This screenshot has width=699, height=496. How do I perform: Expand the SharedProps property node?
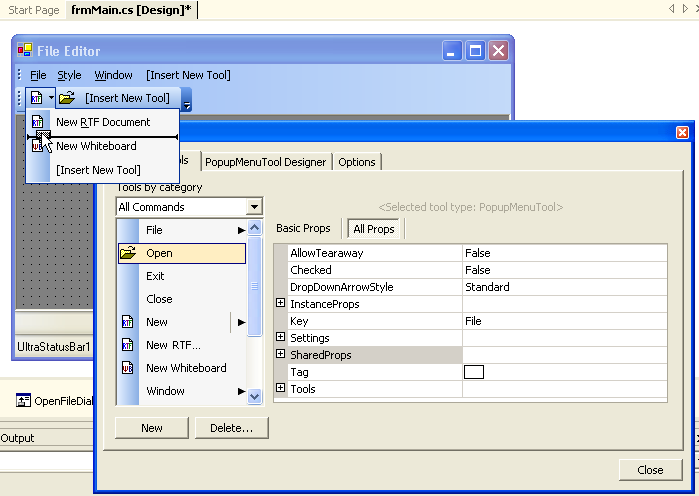[280, 355]
